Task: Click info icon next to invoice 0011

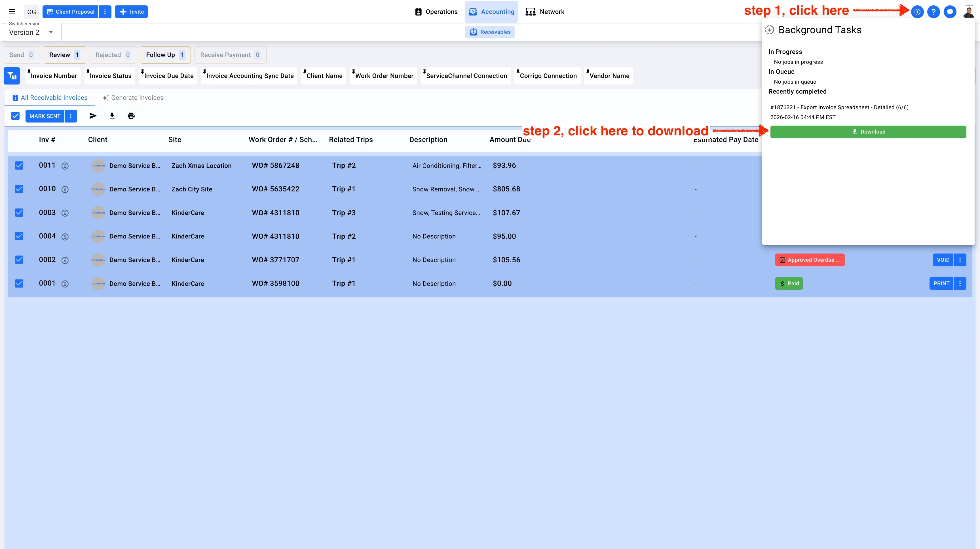Action: point(65,166)
